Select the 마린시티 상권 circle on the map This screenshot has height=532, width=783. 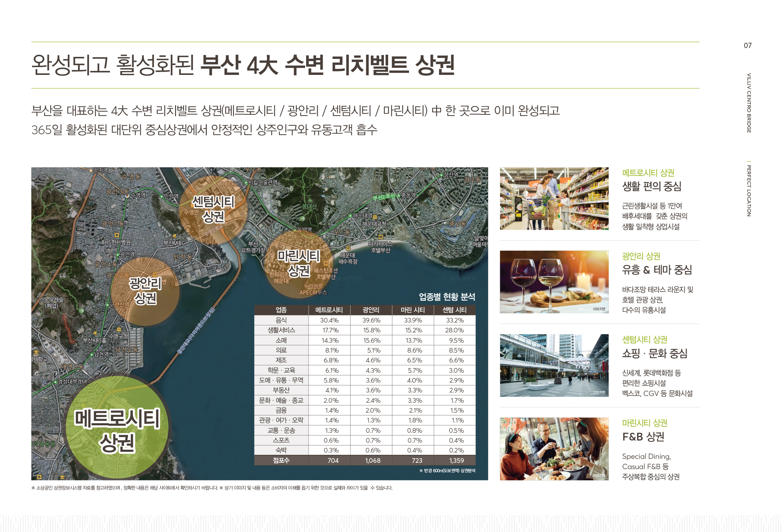tap(298, 264)
